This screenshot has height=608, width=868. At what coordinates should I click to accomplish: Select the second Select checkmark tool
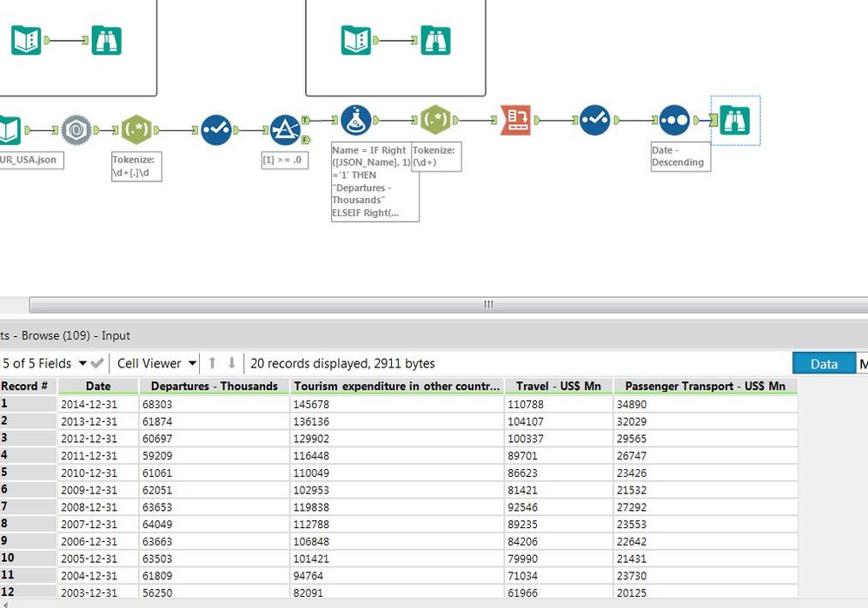coord(595,120)
